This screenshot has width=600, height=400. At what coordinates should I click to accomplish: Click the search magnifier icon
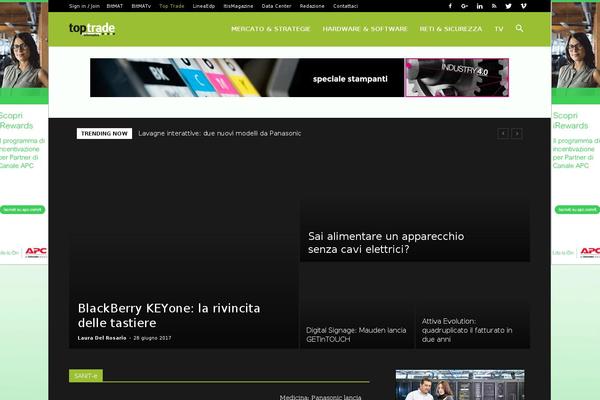click(x=519, y=28)
